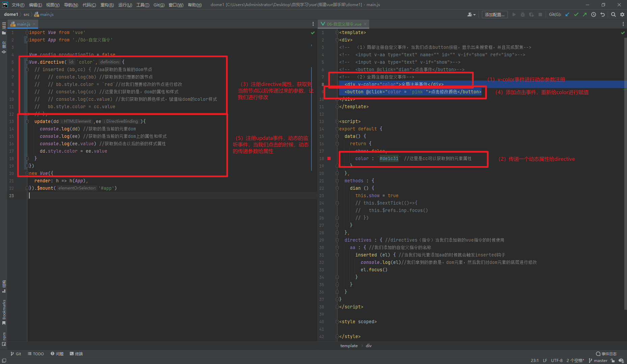
Task: Open the 窗口(W) Window menu
Action: [x=176, y=5]
